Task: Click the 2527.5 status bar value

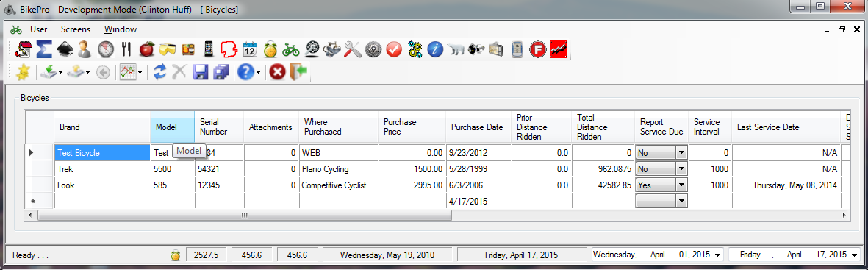Action: (x=207, y=255)
